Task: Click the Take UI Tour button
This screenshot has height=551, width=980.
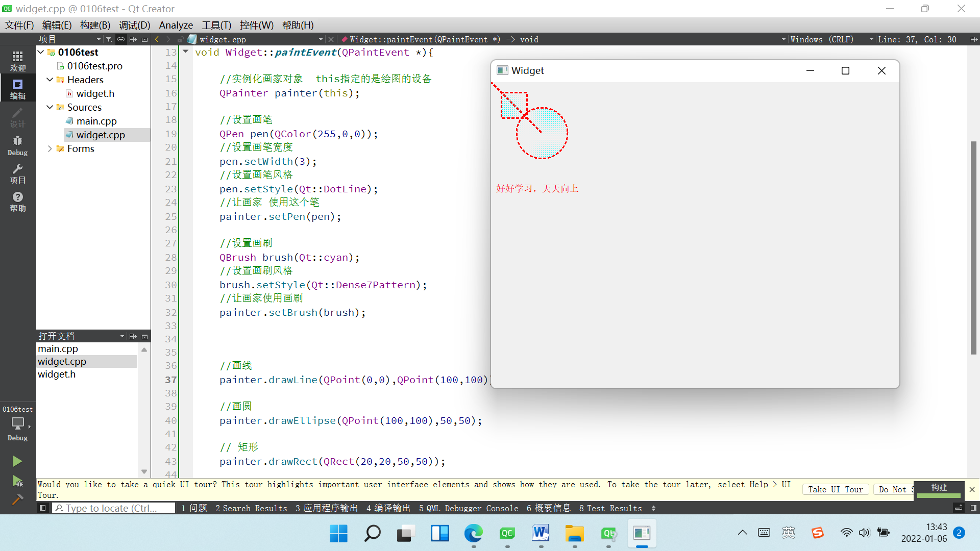Action: [835, 489]
